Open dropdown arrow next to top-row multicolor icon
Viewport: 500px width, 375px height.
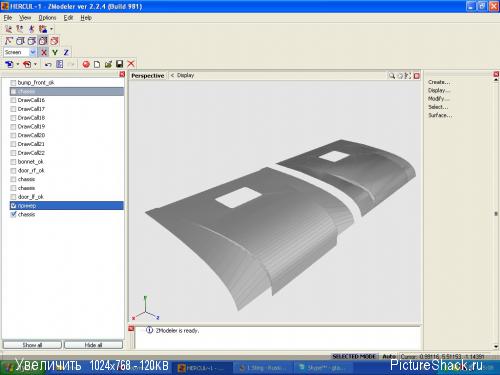pyautogui.click(x=51, y=29)
